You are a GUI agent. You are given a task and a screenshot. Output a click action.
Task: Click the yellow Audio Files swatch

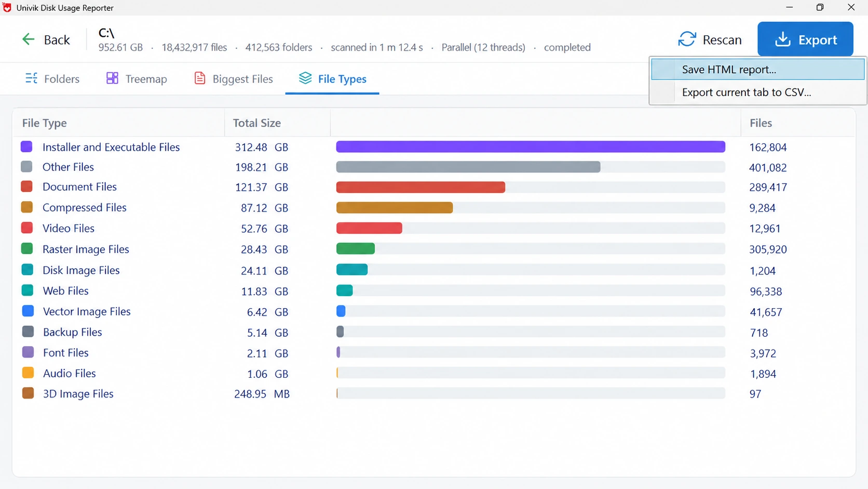click(x=28, y=373)
